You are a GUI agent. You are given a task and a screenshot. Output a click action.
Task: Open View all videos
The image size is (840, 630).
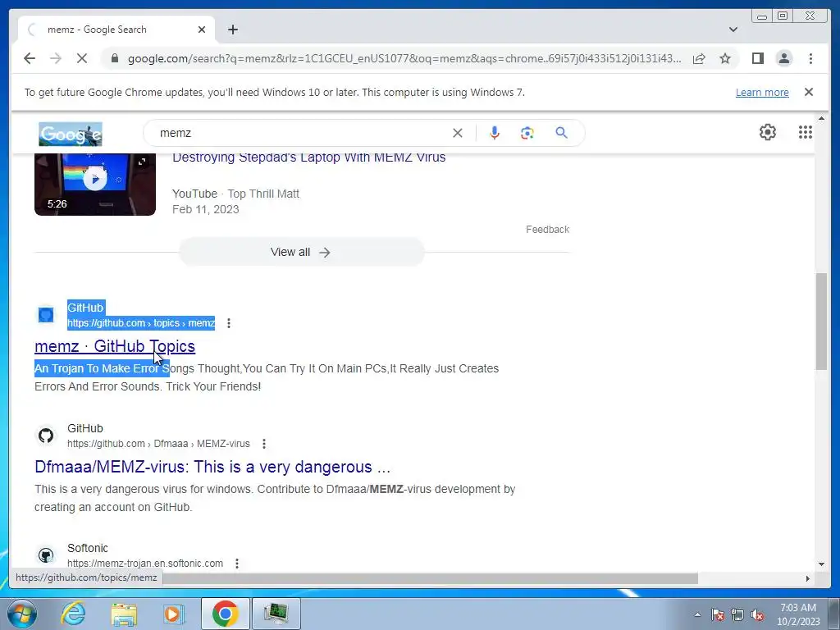pyautogui.click(x=302, y=253)
